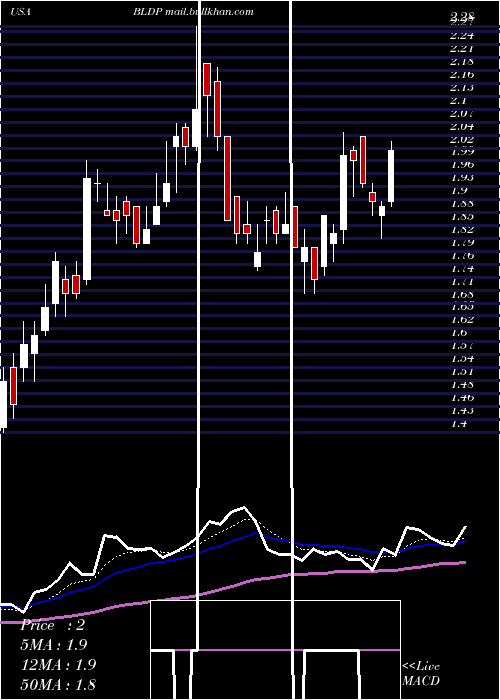Select the 1.48 price axis label

coord(462,384)
